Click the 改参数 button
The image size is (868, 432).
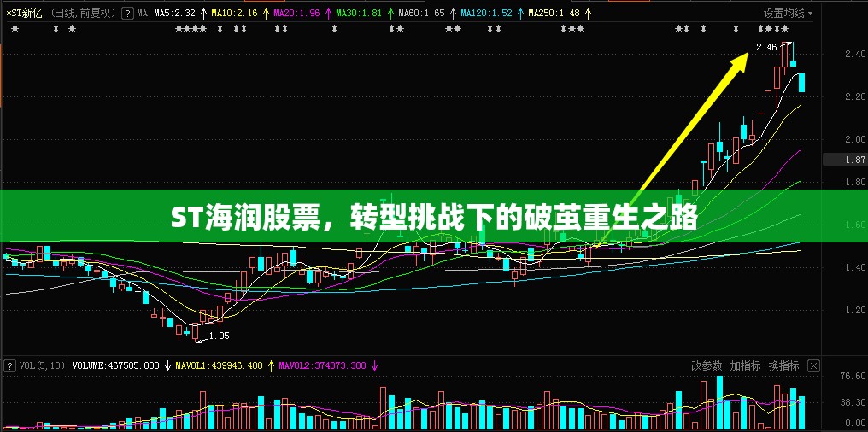coord(707,365)
